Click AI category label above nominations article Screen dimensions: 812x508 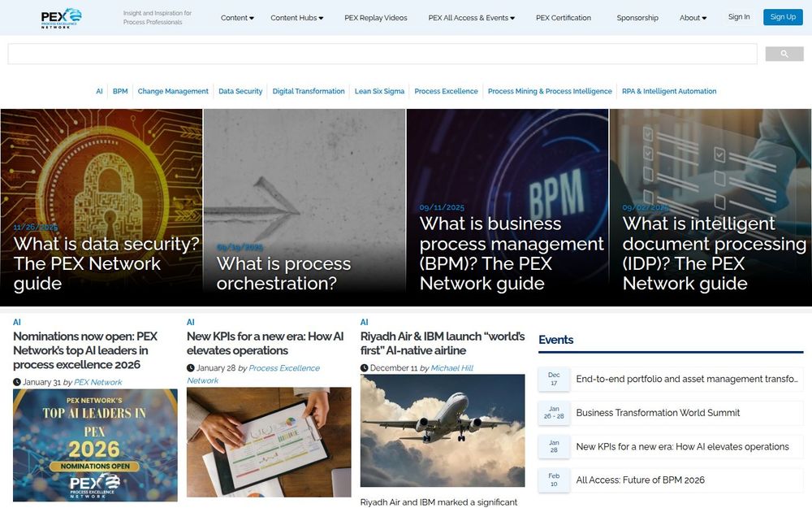click(16, 322)
